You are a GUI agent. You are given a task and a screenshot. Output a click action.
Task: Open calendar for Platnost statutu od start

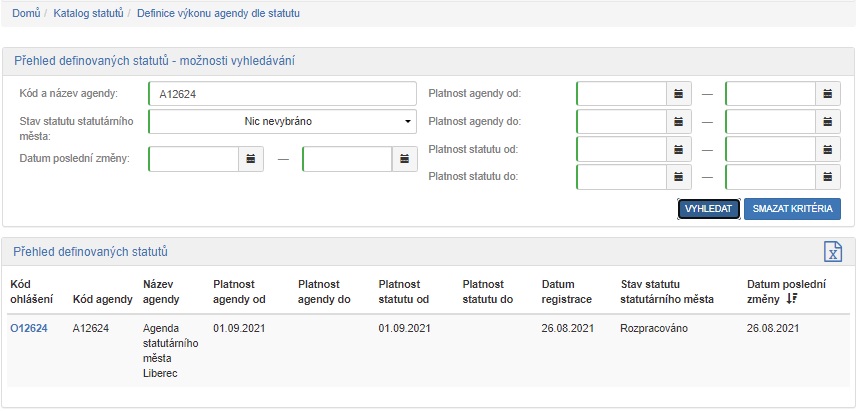coord(679,150)
